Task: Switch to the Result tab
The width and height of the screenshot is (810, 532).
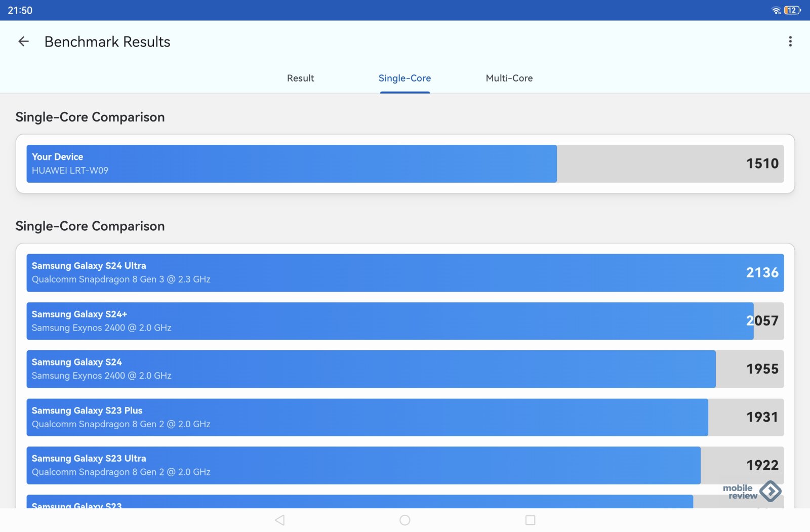Action: [300, 78]
